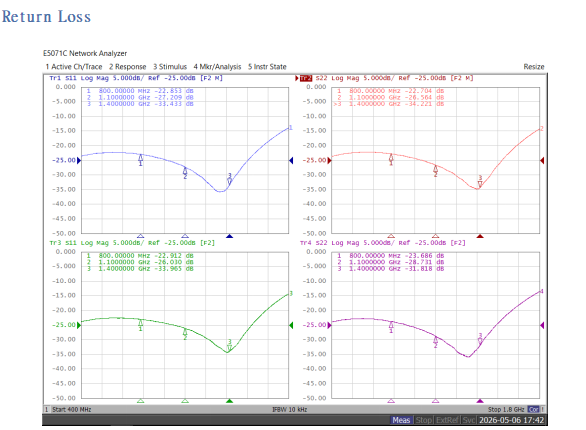Click the Tr2 right reference level arrow
The width and height of the screenshot is (586, 430).
click(x=542, y=160)
